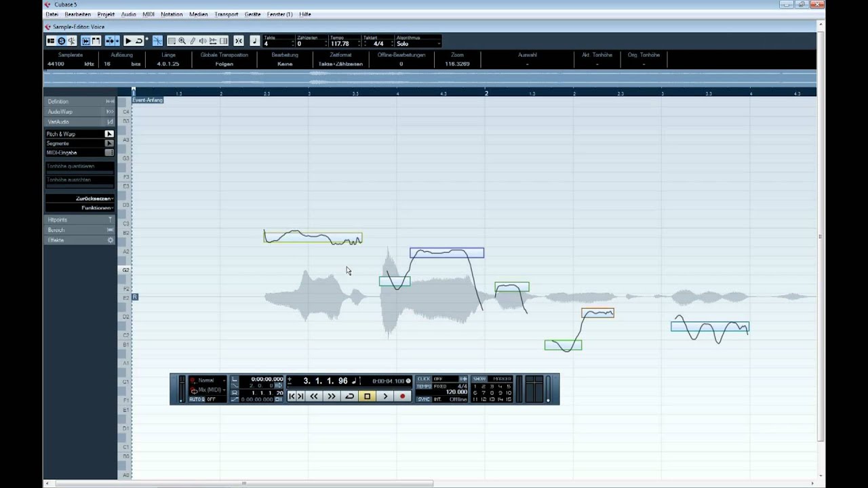Click the Effekte gear icon
Viewport: 868px width, 488px height.
pos(111,241)
